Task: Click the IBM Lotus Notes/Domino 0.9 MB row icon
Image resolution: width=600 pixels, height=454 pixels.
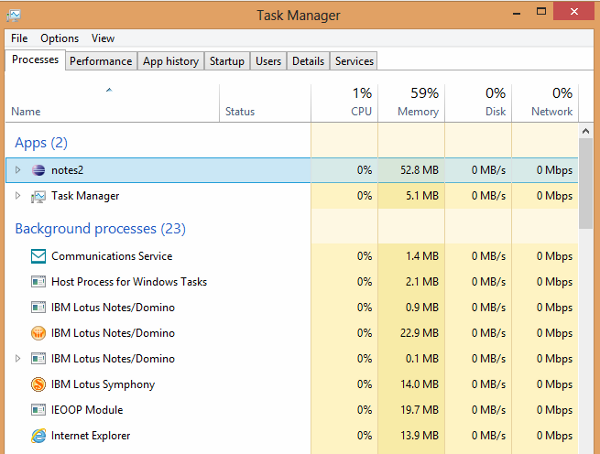Action: pyautogui.click(x=38, y=307)
